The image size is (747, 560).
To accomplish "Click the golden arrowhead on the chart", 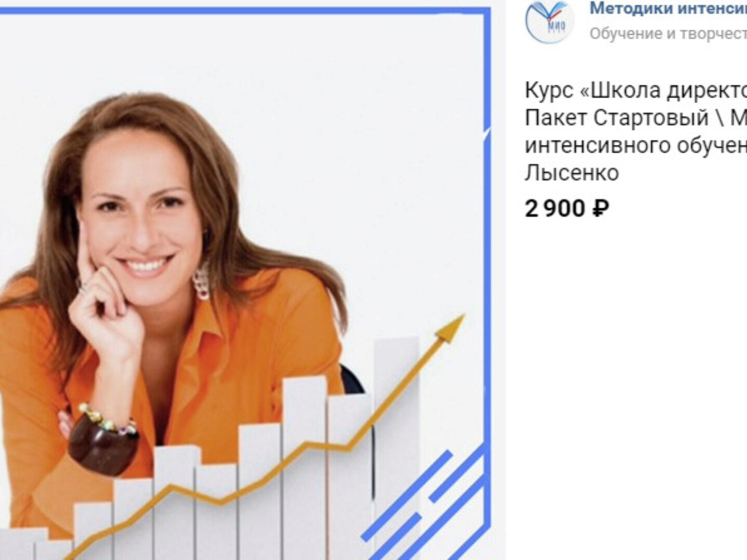I will coord(450,328).
